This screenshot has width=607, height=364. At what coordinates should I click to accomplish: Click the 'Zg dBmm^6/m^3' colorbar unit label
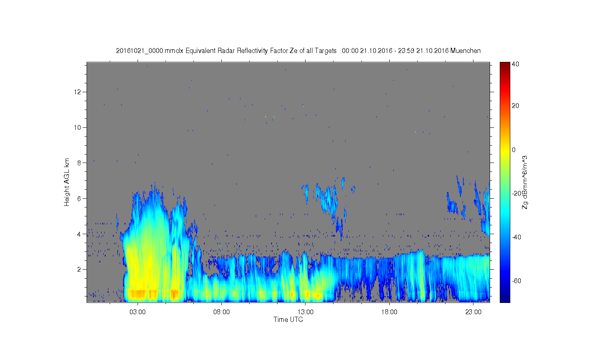click(x=525, y=182)
